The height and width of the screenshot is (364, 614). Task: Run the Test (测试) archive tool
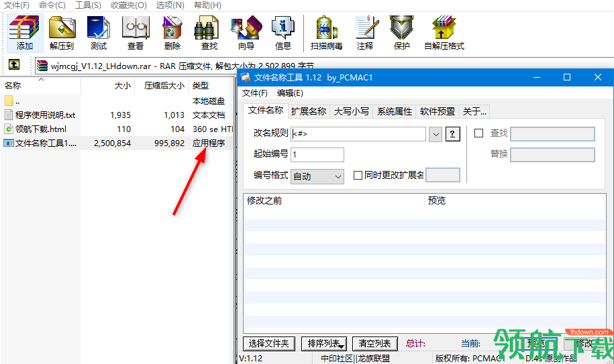pyautogui.click(x=98, y=33)
